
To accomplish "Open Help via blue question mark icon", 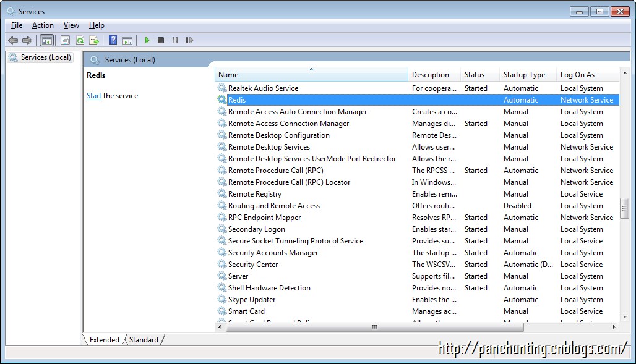I will click(x=113, y=40).
